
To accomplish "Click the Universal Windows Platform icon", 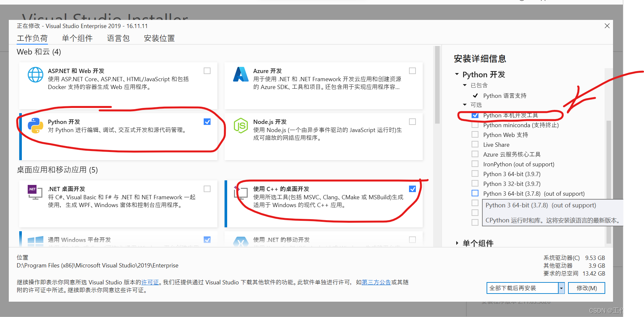I will coord(36,241).
